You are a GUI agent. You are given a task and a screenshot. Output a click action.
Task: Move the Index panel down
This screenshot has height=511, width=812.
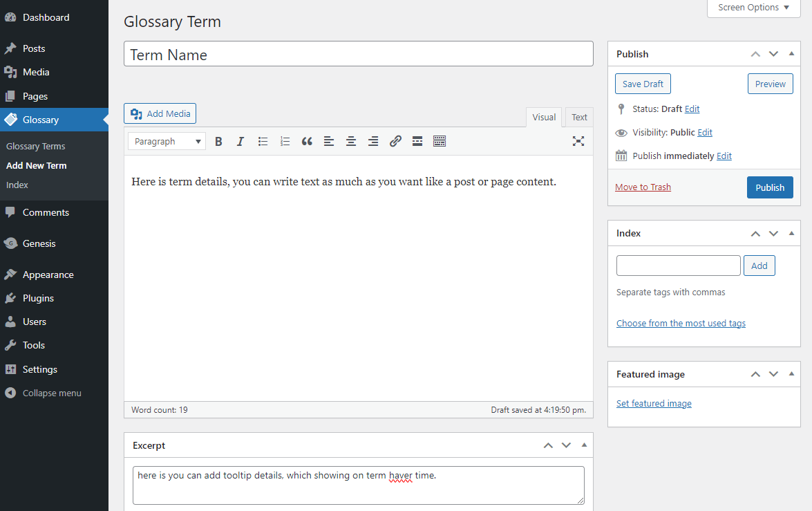(774, 234)
